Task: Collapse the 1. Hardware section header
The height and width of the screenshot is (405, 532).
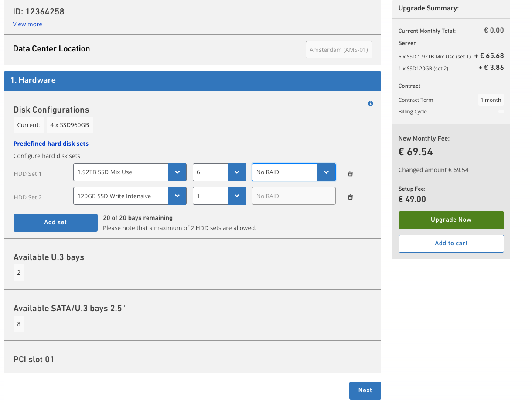Action: click(192, 80)
